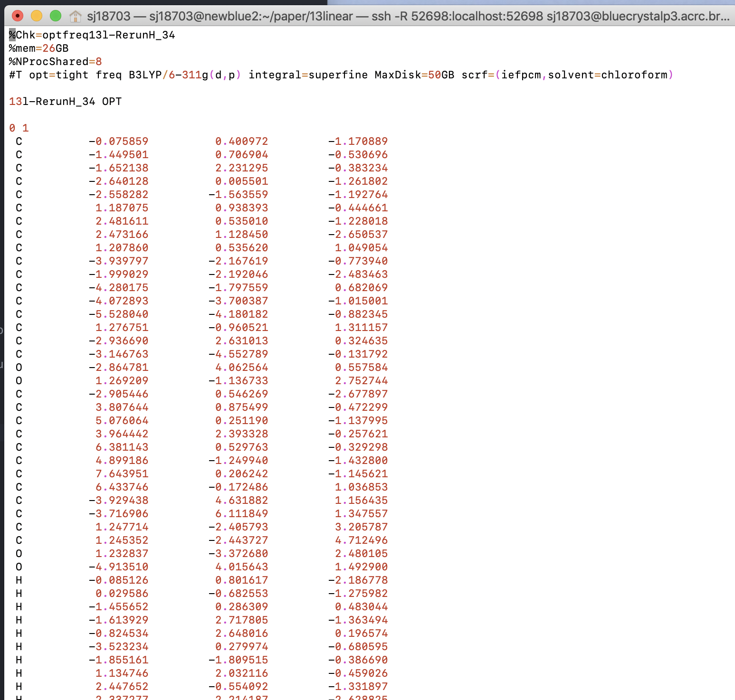Click the first H atom label
Image resolution: width=735 pixels, height=700 pixels.
click(x=19, y=580)
